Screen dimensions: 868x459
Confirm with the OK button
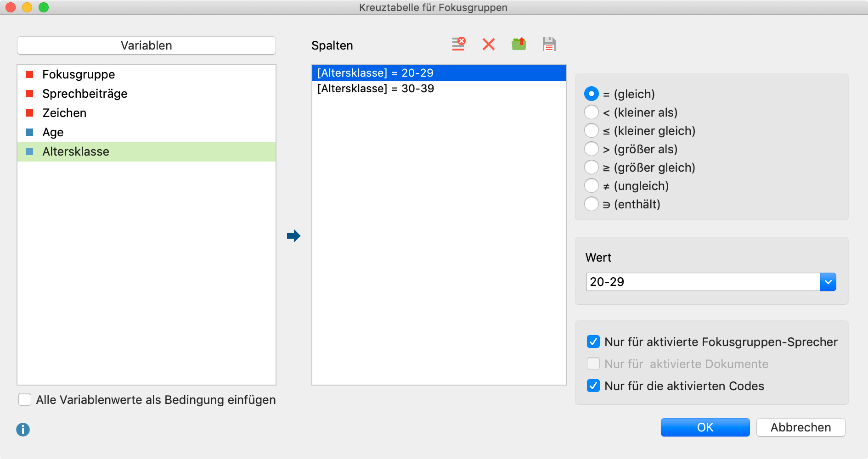tap(705, 427)
